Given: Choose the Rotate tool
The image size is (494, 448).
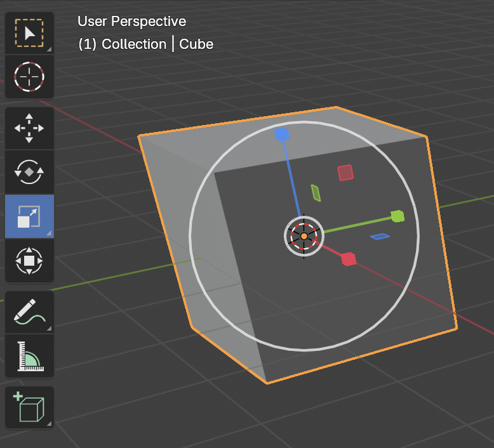Looking at the screenshot, I should point(29,172).
